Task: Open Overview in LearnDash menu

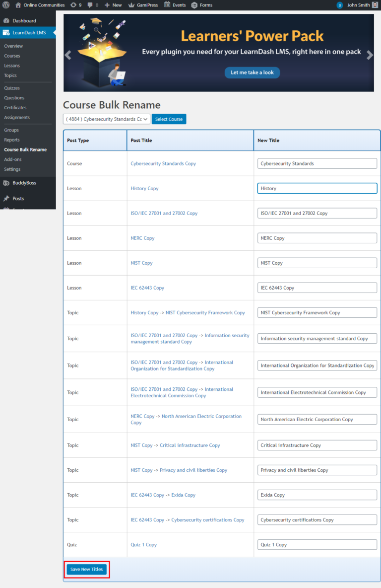Action: pyautogui.click(x=13, y=46)
